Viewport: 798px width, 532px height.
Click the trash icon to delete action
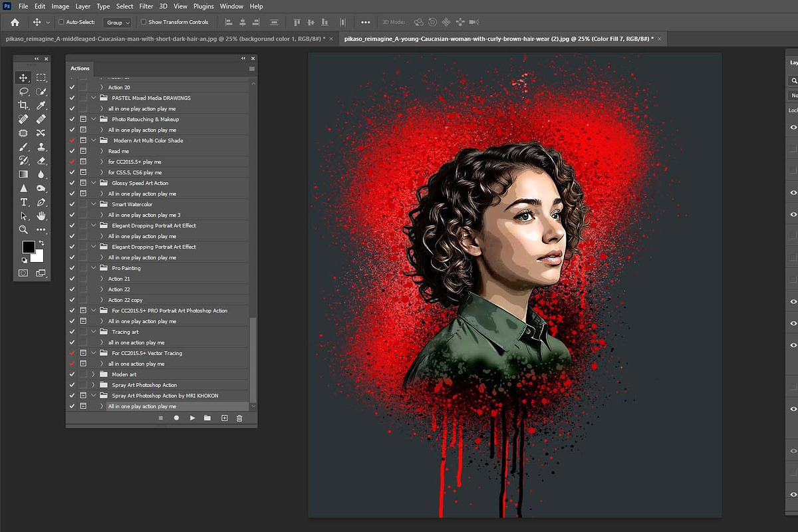pyautogui.click(x=239, y=418)
